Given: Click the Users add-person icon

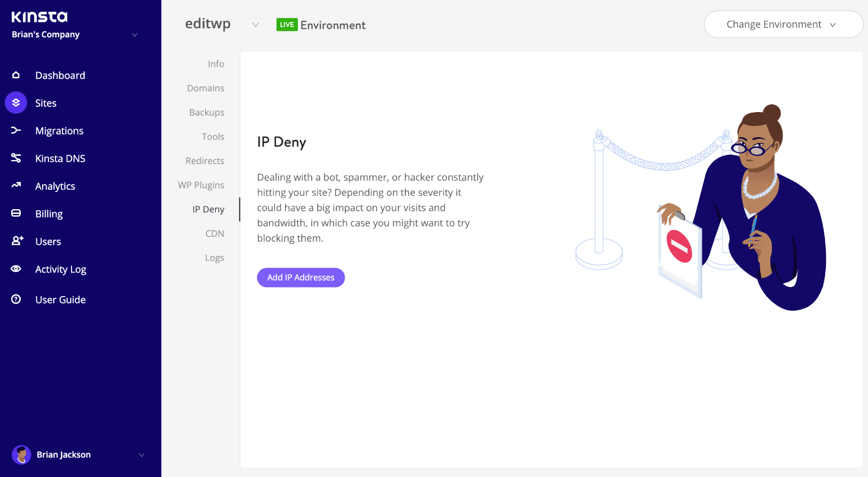Looking at the screenshot, I should click(x=17, y=241).
